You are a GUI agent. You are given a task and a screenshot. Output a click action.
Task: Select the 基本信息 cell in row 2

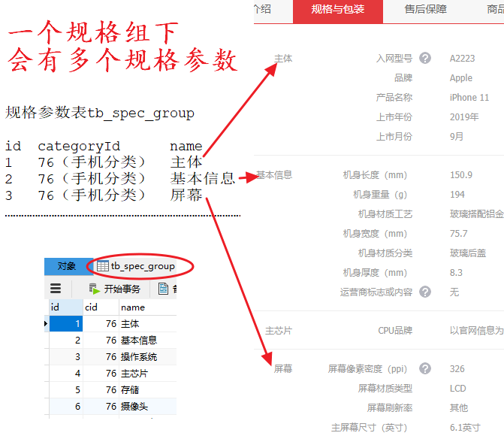[x=139, y=341]
